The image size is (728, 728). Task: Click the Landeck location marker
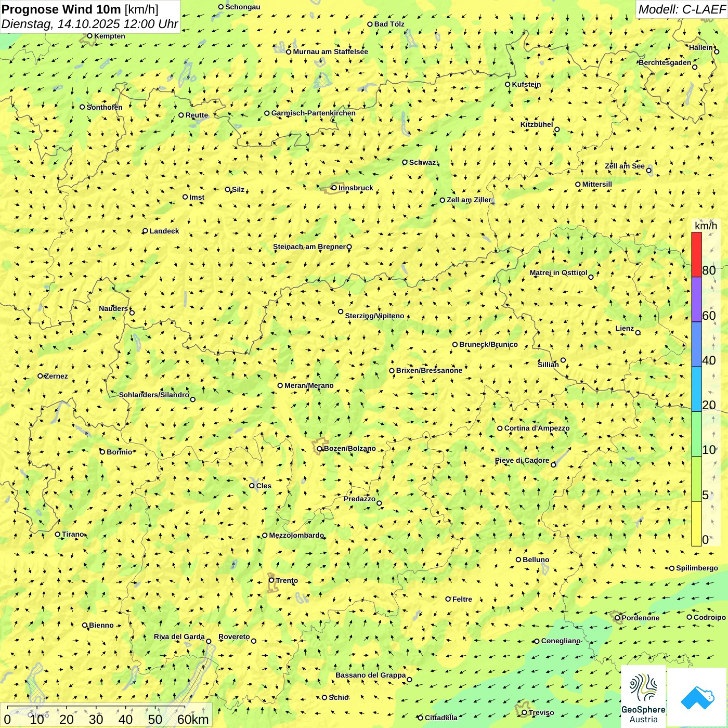click(x=145, y=231)
